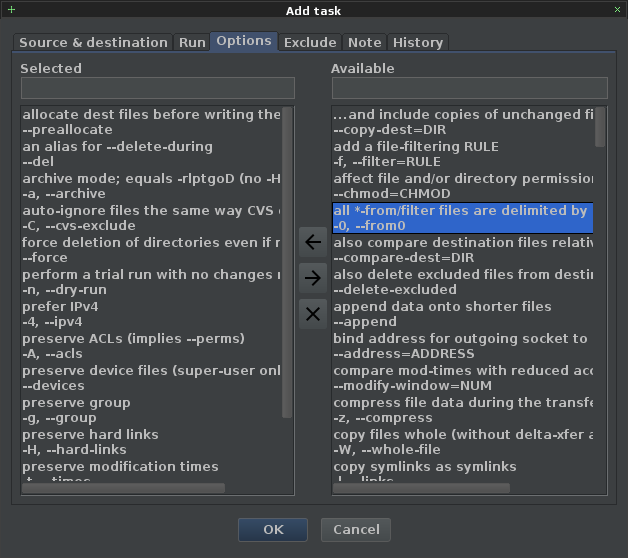Select '--compare-dest=DIR' option

point(463,250)
